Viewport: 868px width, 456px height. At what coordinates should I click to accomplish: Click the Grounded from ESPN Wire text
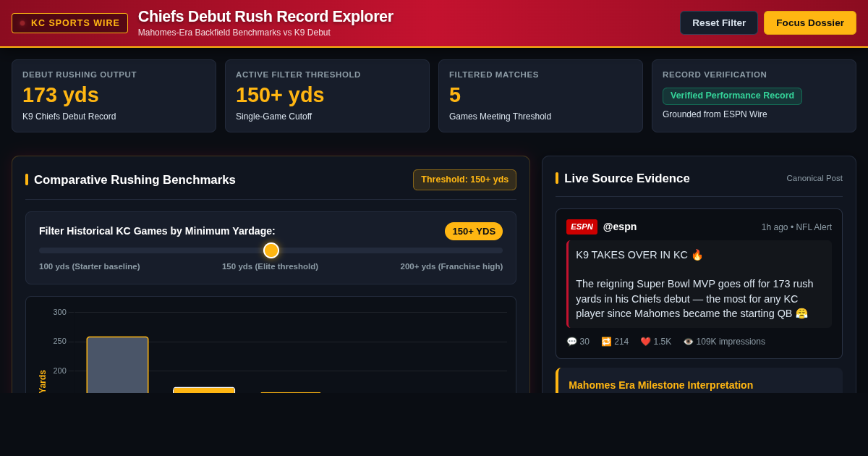(x=715, y=114)
